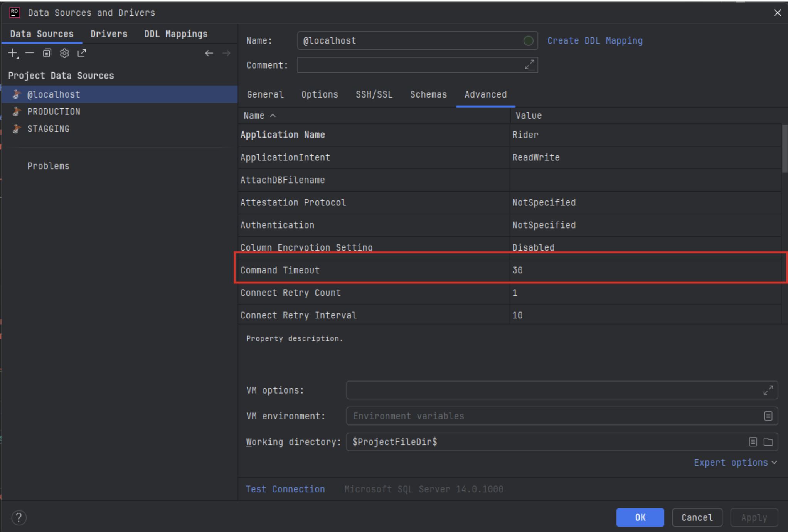Open the Options tab

tap(320, 94)
